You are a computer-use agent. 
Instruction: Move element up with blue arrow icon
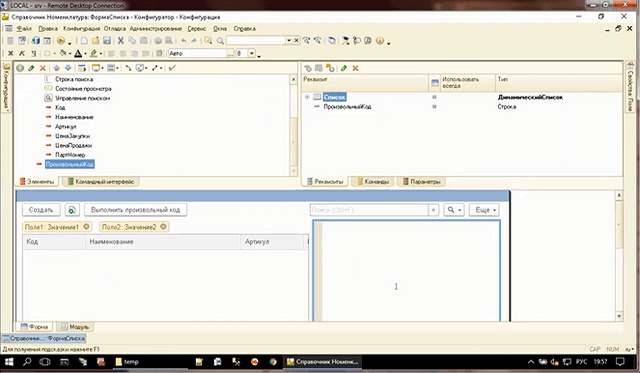pos(57,68)
